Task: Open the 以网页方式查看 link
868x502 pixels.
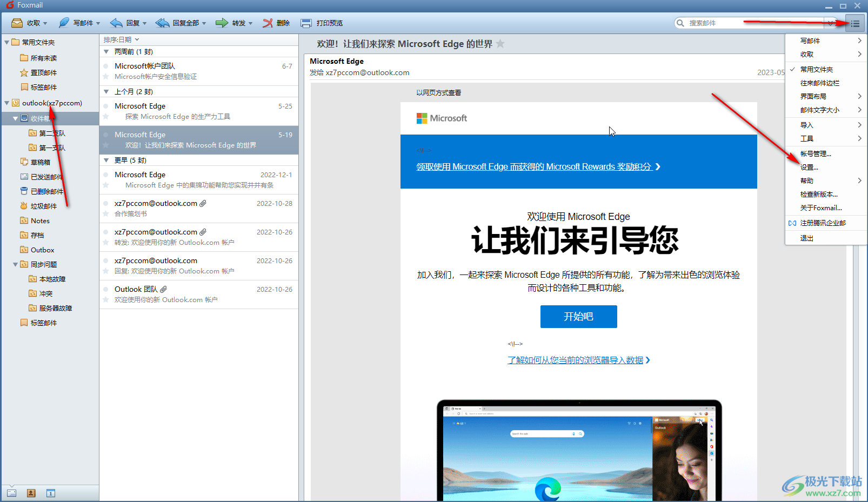Action: [438, 93]
